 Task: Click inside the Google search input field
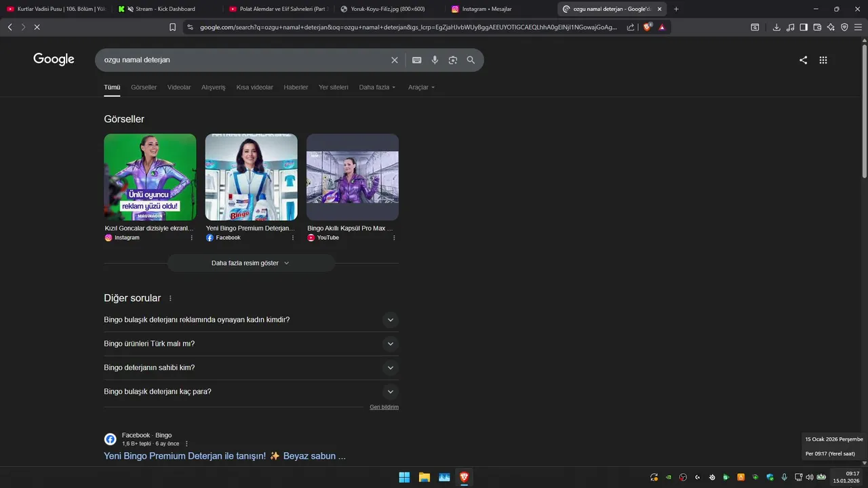(x=244, y=60)
